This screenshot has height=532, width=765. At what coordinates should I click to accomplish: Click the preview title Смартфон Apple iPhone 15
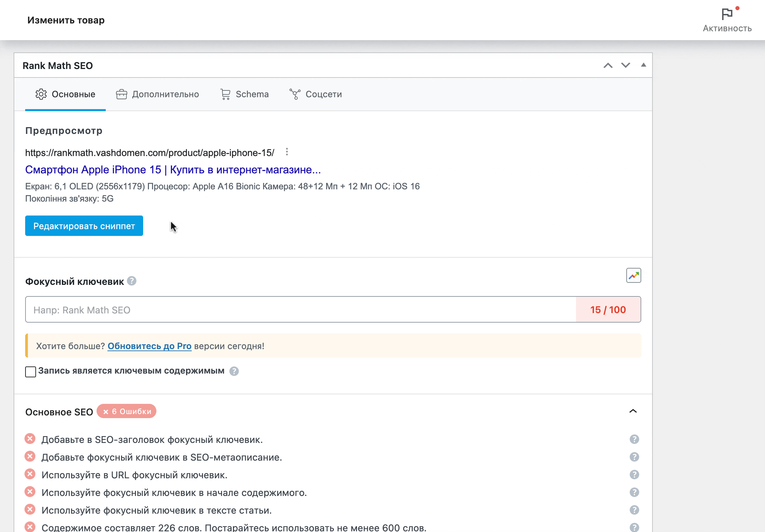173,170
